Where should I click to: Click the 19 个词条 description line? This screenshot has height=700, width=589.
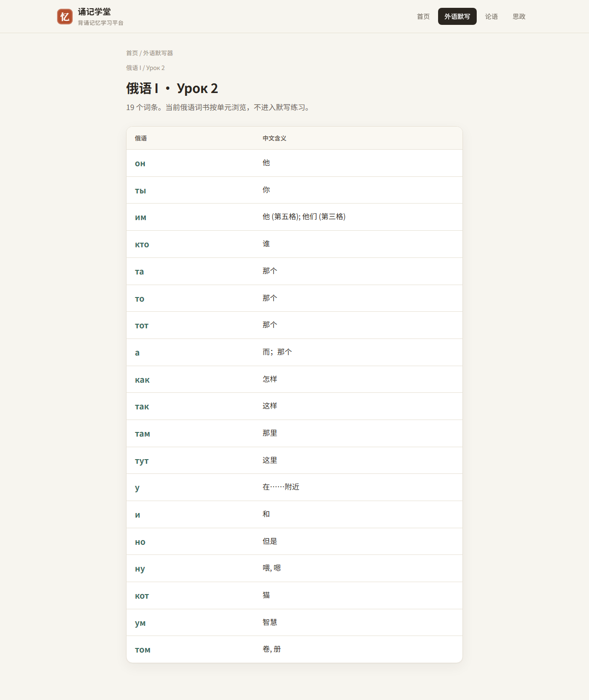(x=219, y=107)
